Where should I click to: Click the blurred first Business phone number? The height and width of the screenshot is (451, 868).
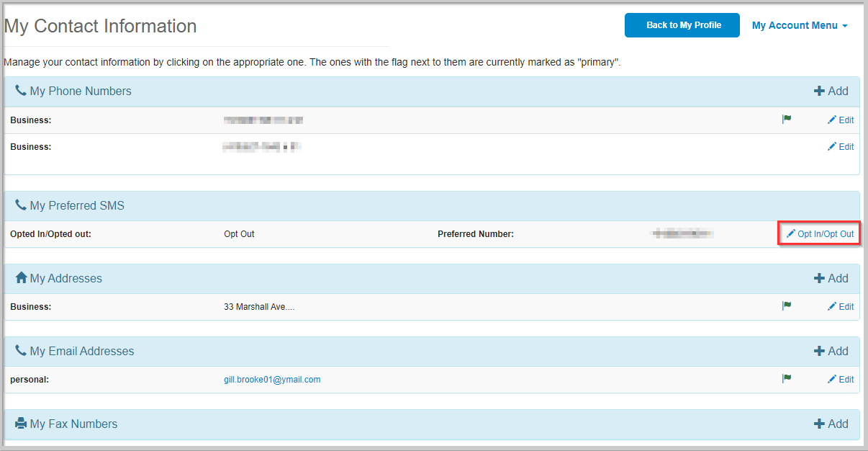263,120
